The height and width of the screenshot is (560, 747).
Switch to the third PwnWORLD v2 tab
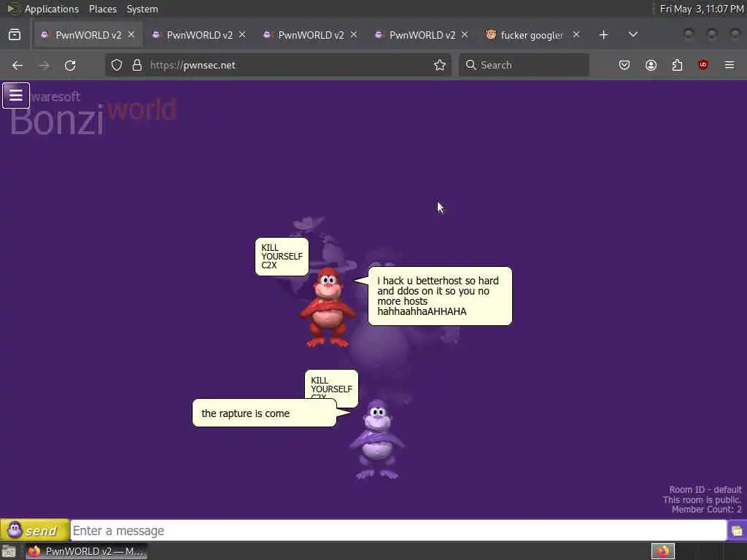(x=311, y=35)
